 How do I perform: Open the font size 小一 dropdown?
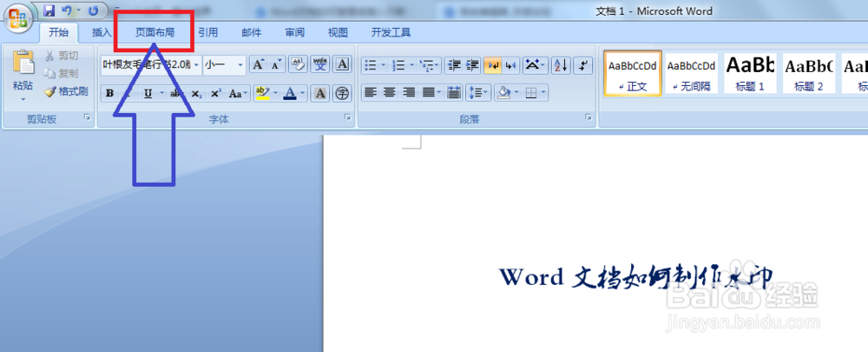(240, 65)
